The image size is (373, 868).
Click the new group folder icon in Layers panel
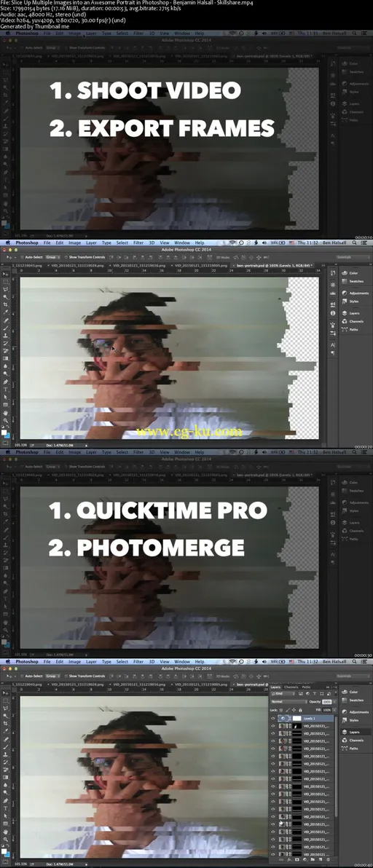coord(313,860)
